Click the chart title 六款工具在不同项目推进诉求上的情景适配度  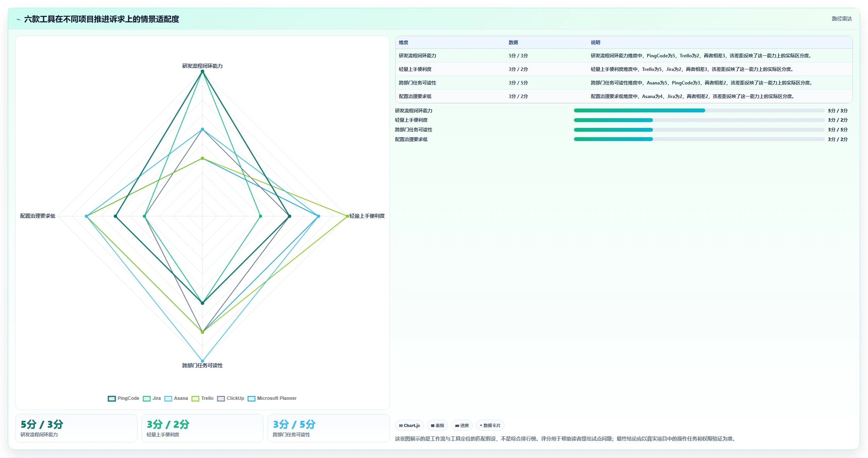pyautogui.click(x=102, y=19)
